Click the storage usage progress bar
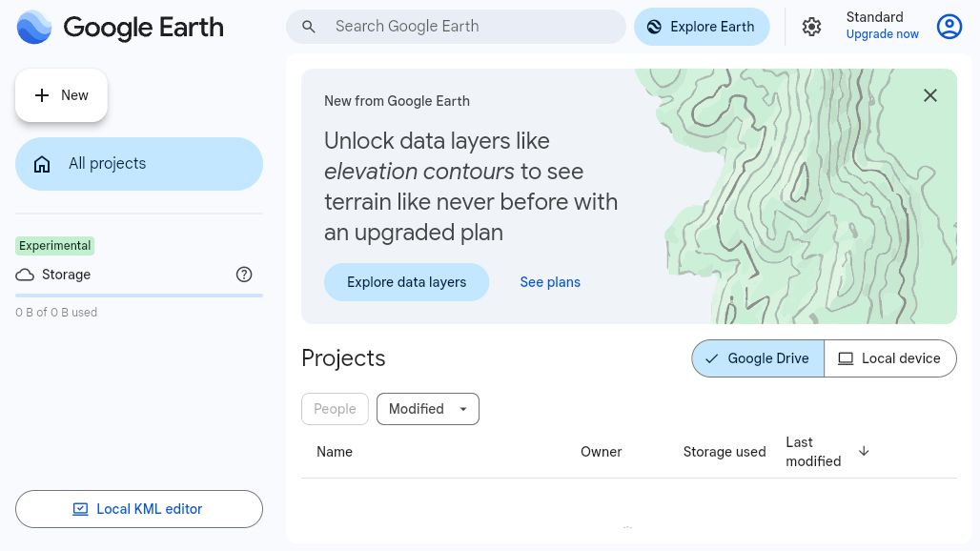980x551 pixels. 139,296
